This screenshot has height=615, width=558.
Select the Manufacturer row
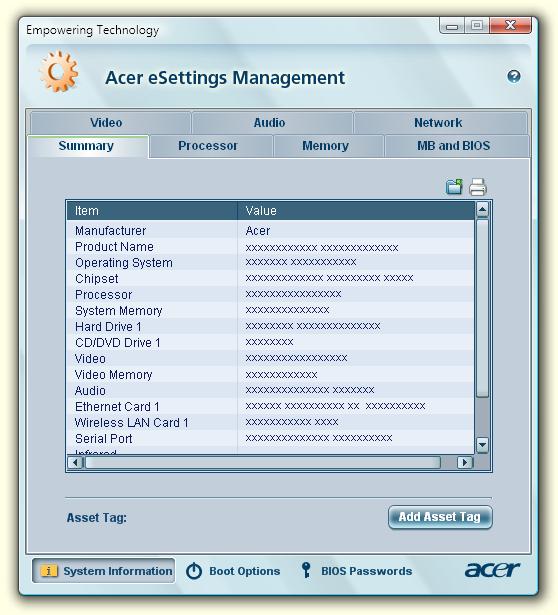tap(270, 231)
